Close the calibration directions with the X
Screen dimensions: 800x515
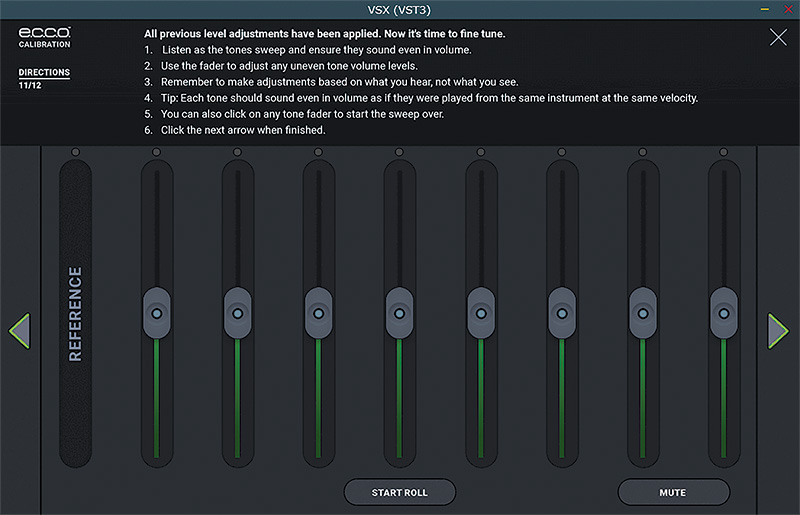[778, 37]
